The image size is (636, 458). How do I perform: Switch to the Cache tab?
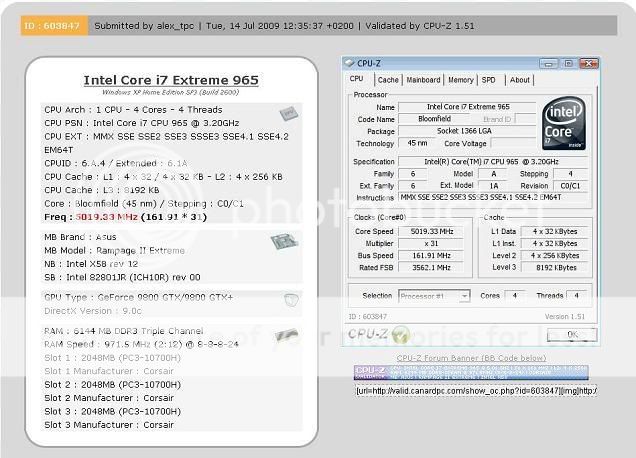pos(388,80)
